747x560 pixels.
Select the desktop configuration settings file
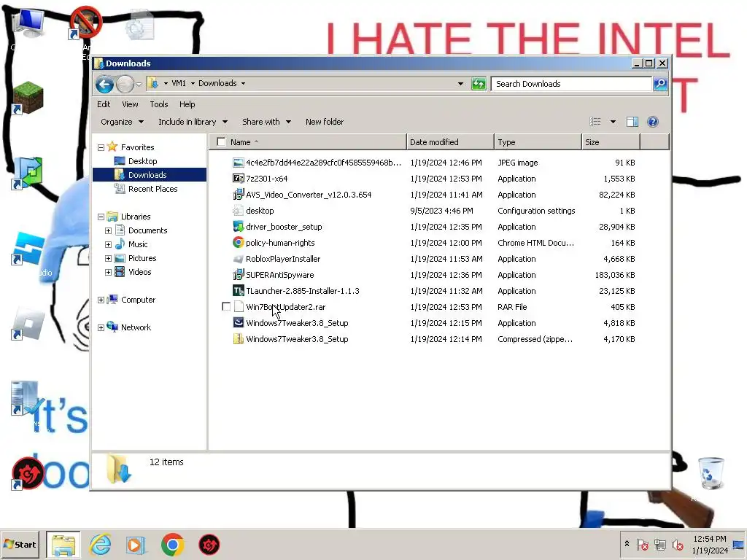[260, 211]
